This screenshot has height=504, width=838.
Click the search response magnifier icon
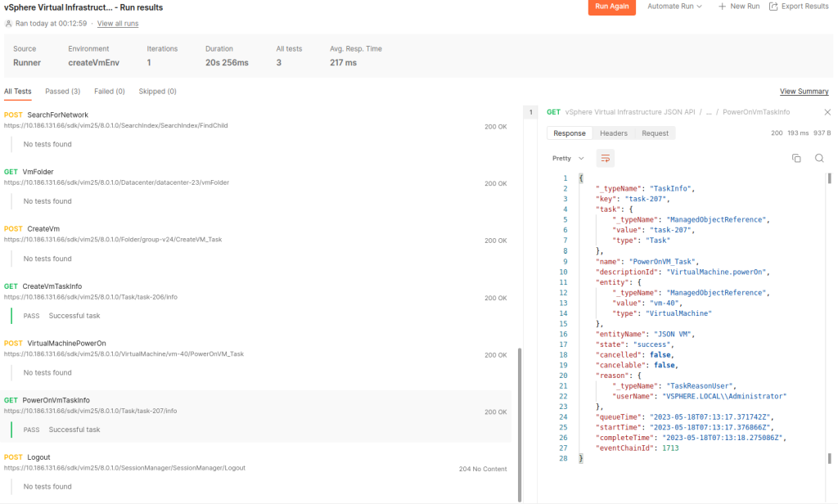coord(818,158)
